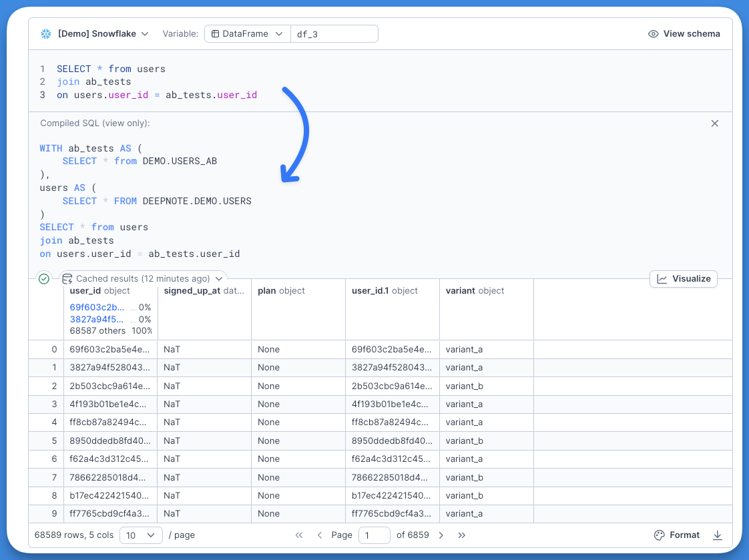
Task: Download the table results
Action: pos(718,535)
